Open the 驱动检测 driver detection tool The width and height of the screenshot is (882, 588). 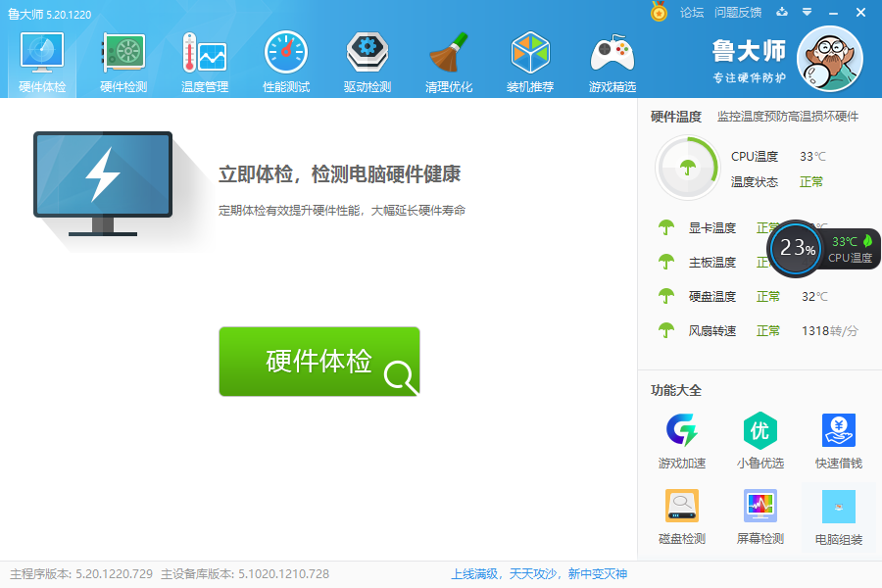(x=367, y=59)
